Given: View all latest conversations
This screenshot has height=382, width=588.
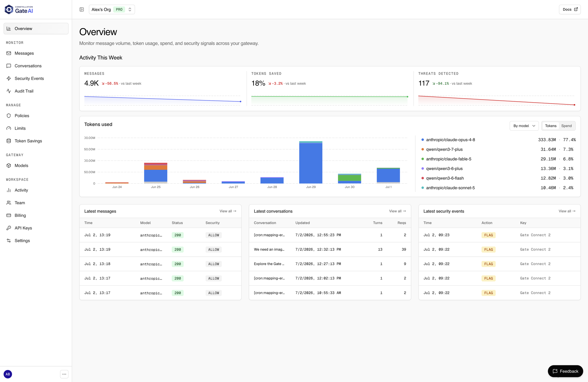Looking at the screenshot, I should 397,211.
